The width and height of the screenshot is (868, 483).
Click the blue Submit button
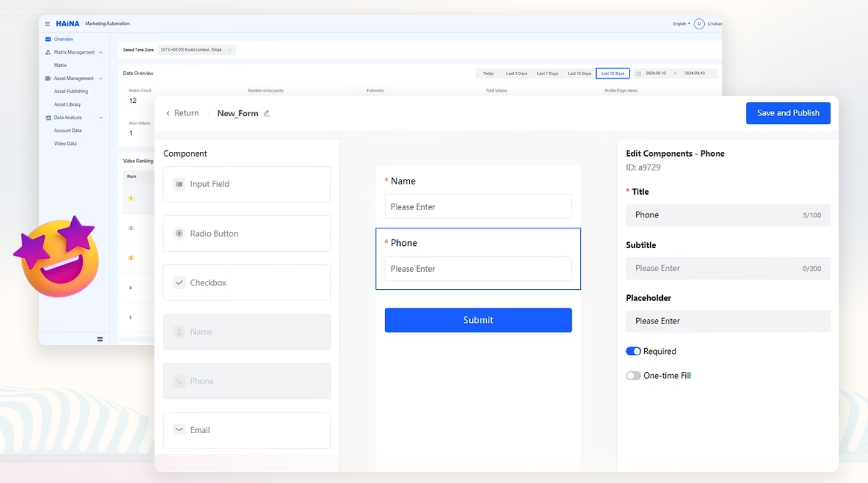click(478, 320)
